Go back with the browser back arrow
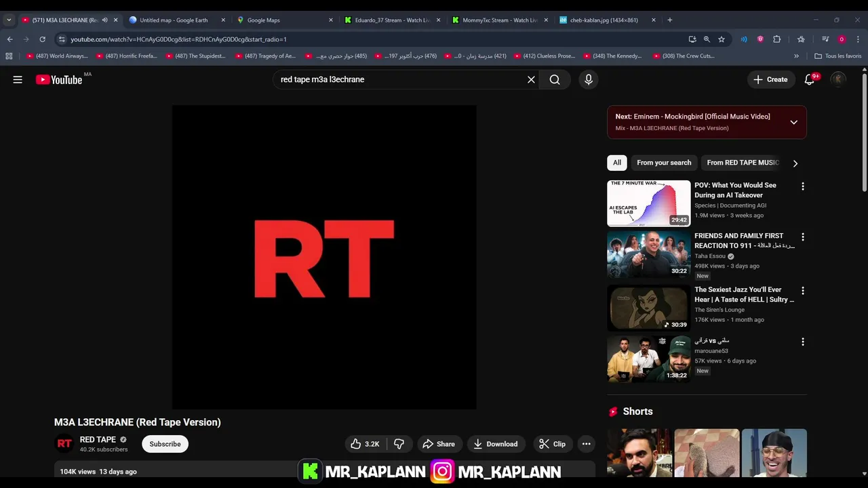 pyautogui.click(x=9, y=39)
